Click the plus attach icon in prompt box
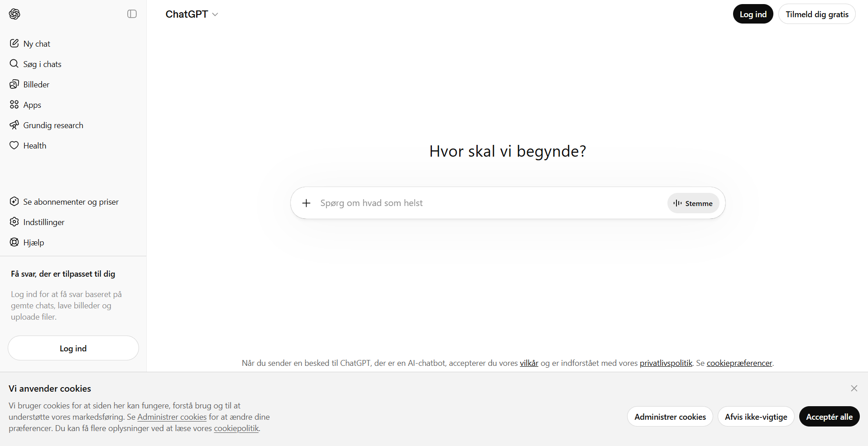868x446 pixels. pos(307,203)
